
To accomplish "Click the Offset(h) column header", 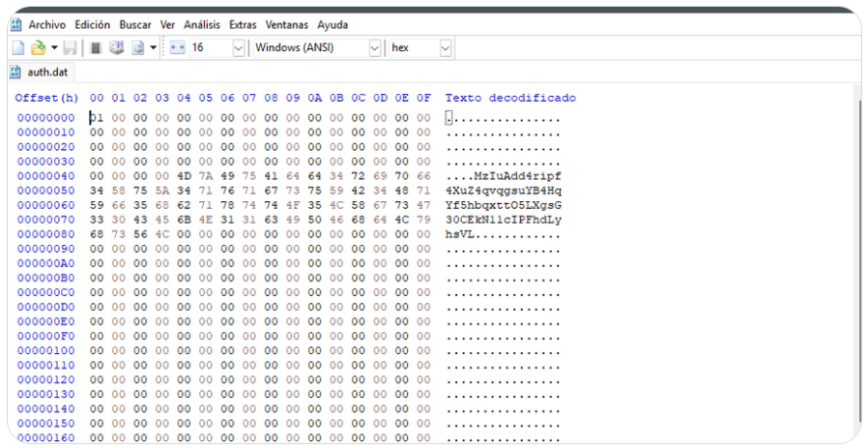I will point(46,99).
